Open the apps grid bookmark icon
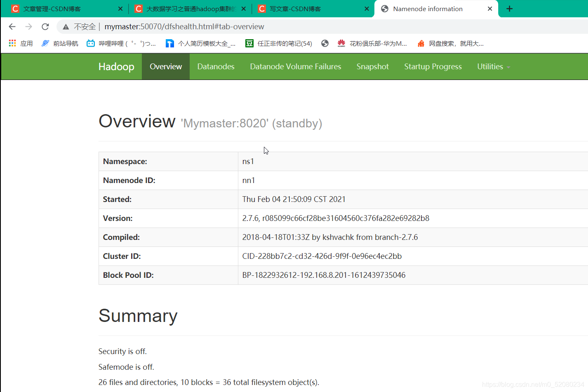 point(12,43)
